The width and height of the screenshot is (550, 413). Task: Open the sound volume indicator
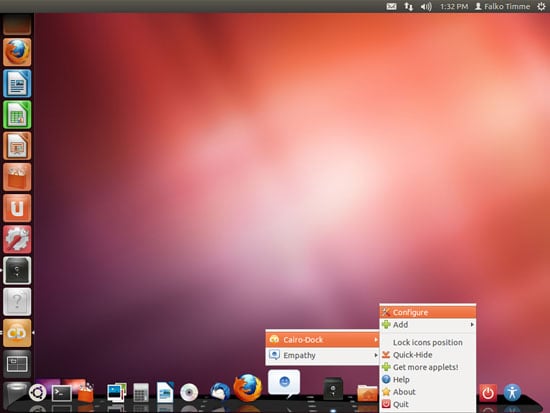coord(426,6)
